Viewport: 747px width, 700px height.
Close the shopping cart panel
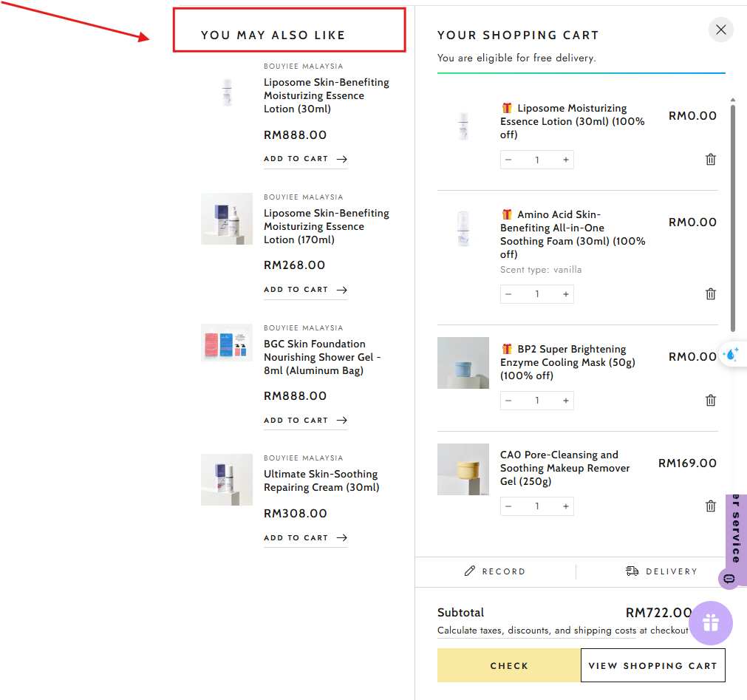coord(720,30)
